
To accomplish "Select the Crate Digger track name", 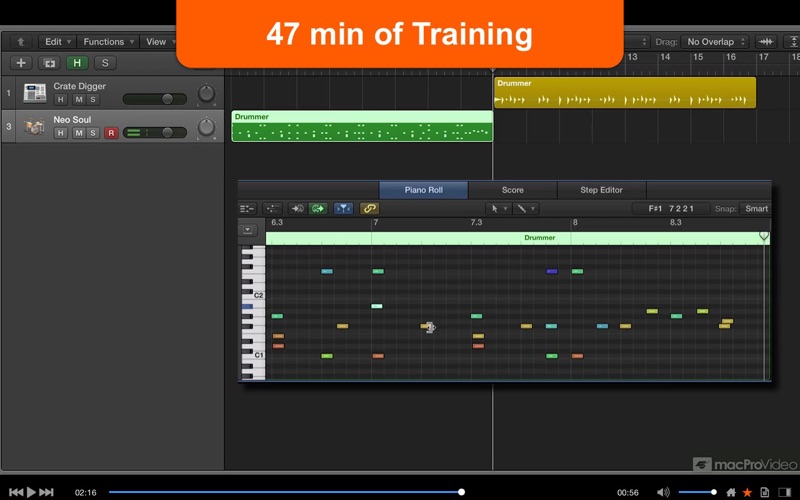I will (x=80, y=86).
